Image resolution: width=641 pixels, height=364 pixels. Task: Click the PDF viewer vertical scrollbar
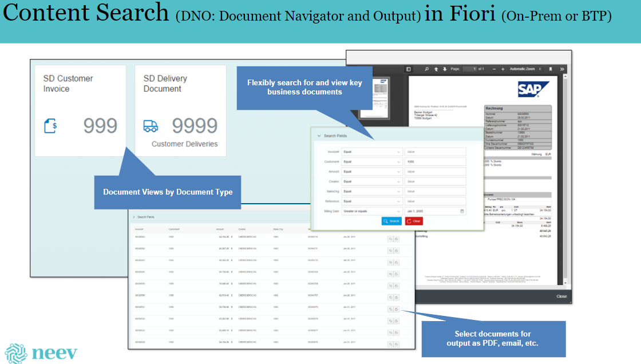click(x=565, y=180)
